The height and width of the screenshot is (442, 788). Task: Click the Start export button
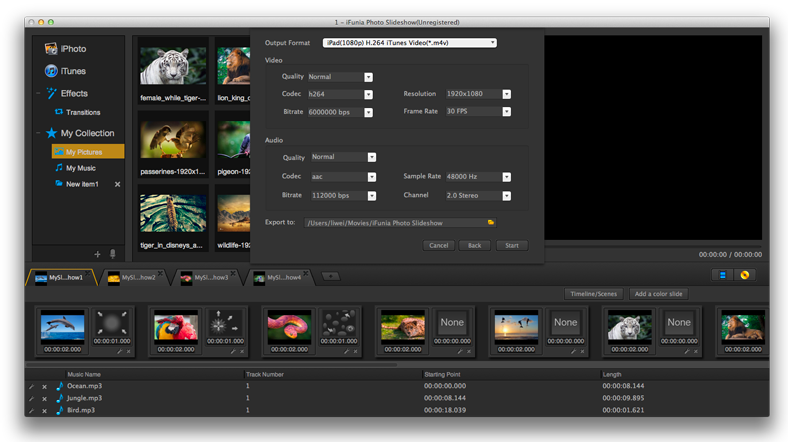coord(512,245)
